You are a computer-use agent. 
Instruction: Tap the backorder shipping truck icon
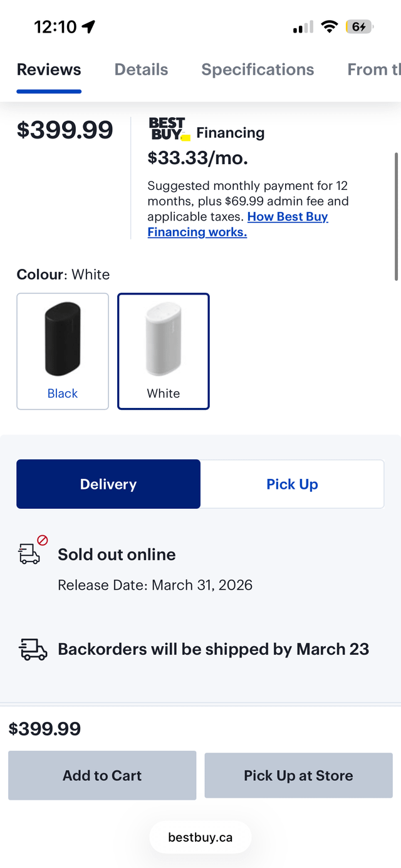pyautogui.click(x=33, y=649)
